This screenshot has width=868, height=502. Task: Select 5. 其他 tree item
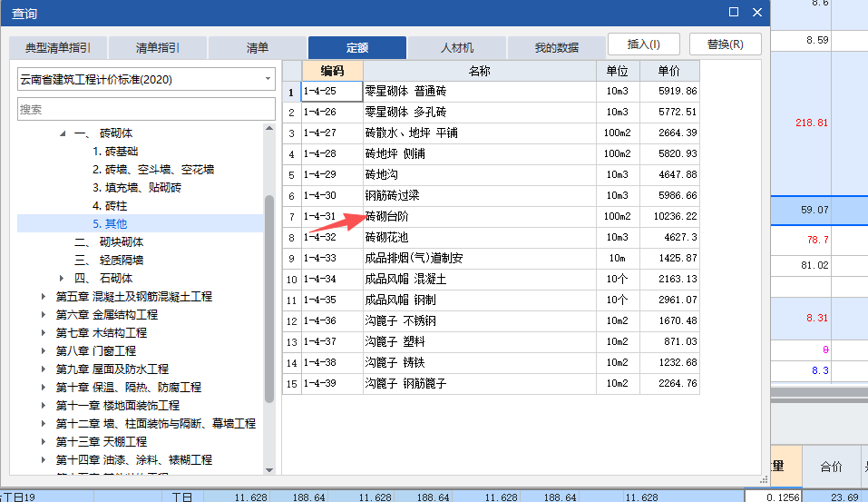pos(110,224)
